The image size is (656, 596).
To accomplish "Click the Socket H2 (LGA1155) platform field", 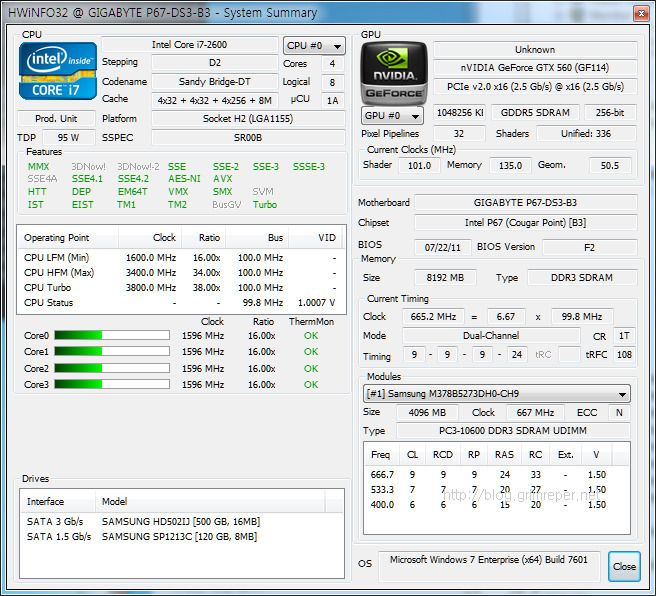I will click(x=248, y=118).
